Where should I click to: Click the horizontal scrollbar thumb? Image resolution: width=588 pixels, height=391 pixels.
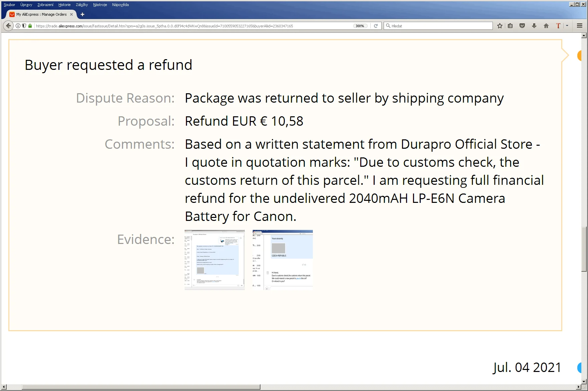pos(141,387)
